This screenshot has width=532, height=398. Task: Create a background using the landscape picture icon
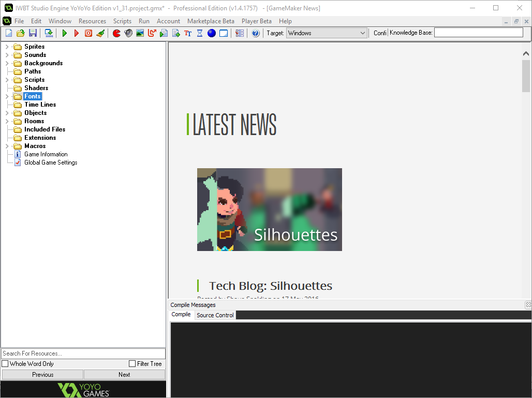click(x=140, y=33)
